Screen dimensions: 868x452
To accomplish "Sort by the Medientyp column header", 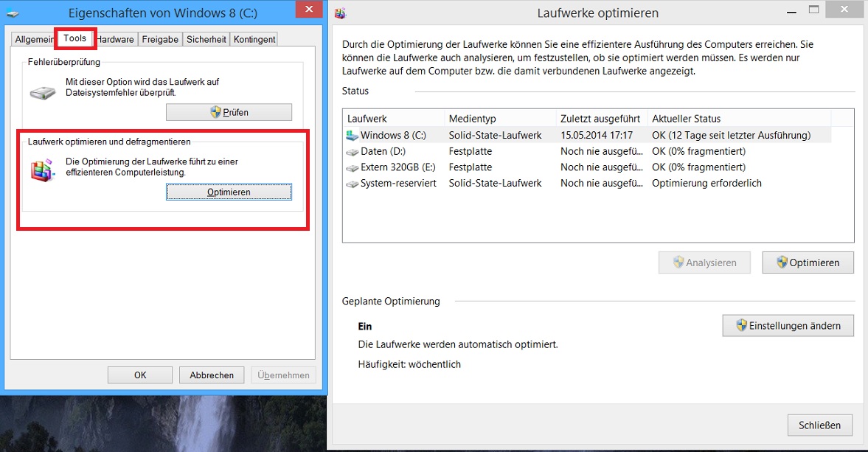I will tap(500, 119).
